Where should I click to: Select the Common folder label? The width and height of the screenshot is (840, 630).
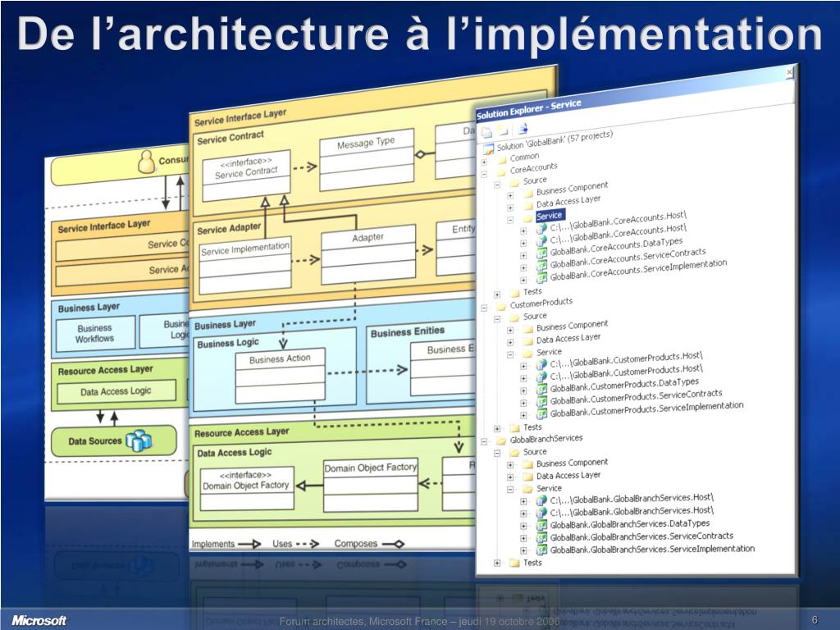[x=524, y=157]
